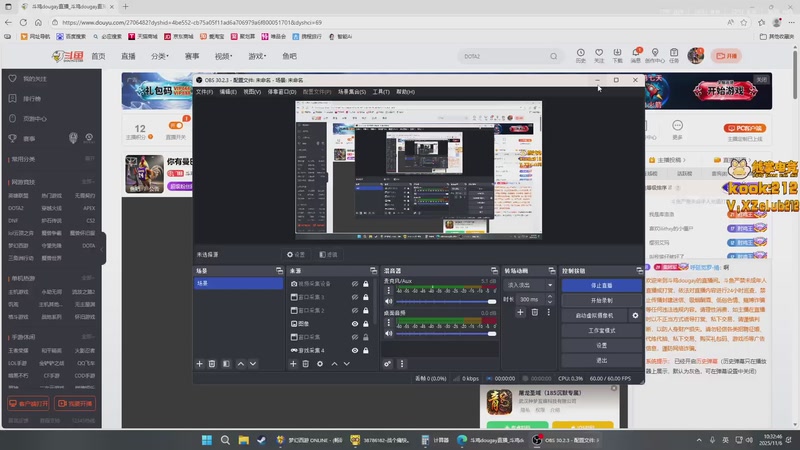Open source properties gear in Sources toolbar
The image size is (800, 450).
tap(320, 364)
